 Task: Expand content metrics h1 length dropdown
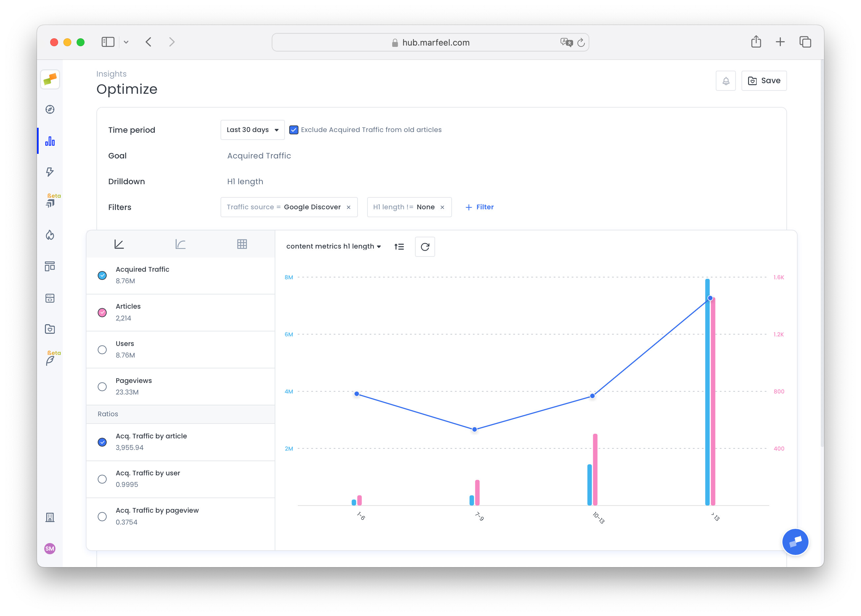click(333, 247)
